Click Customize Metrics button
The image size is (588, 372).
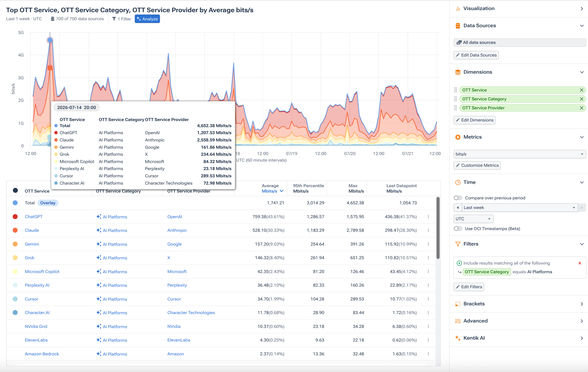click(477, 165)
